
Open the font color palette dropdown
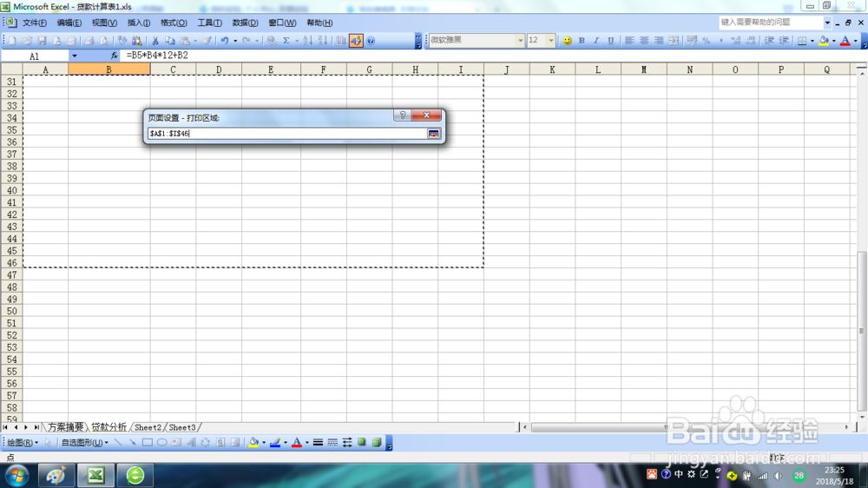(856, 41)
